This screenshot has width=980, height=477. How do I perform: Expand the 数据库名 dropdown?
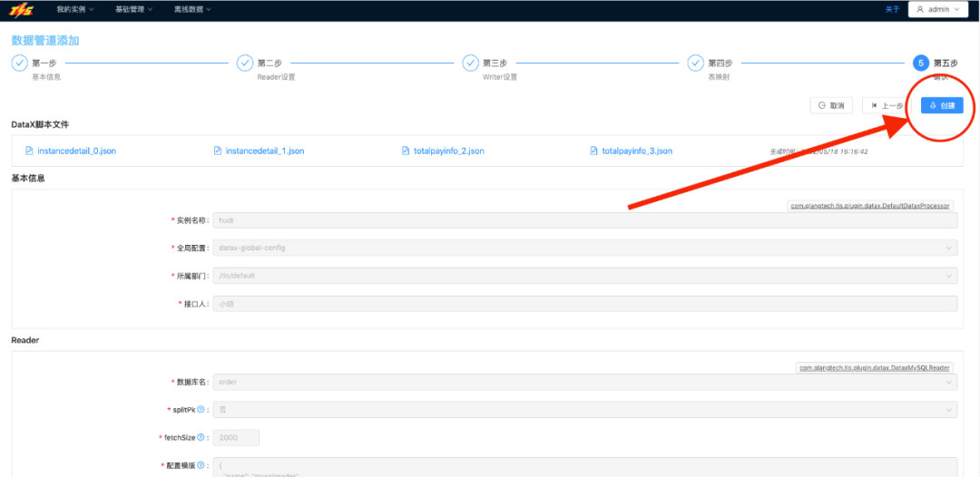click(585, 382)
